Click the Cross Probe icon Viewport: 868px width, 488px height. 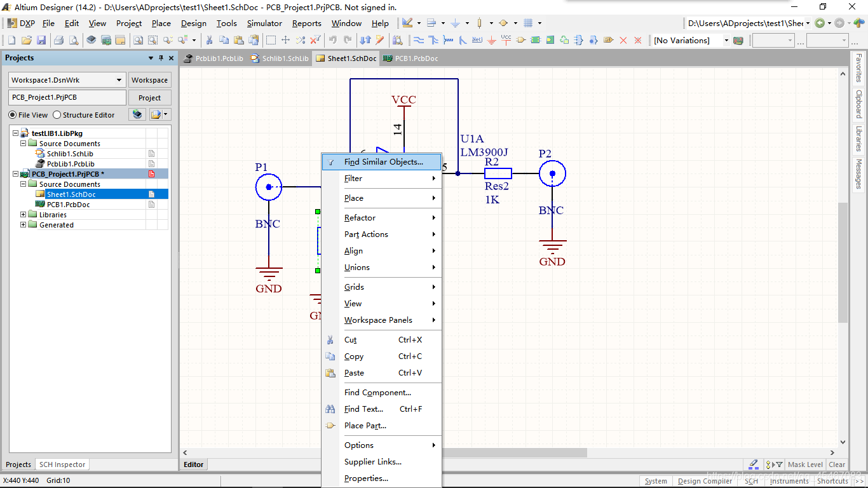(380, 40)
